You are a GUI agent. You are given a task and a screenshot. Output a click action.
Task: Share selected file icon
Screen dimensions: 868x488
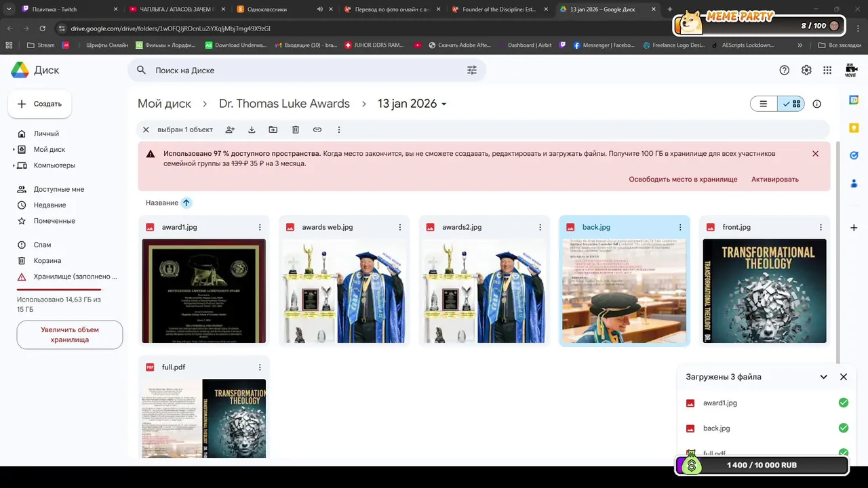point(230,129)
